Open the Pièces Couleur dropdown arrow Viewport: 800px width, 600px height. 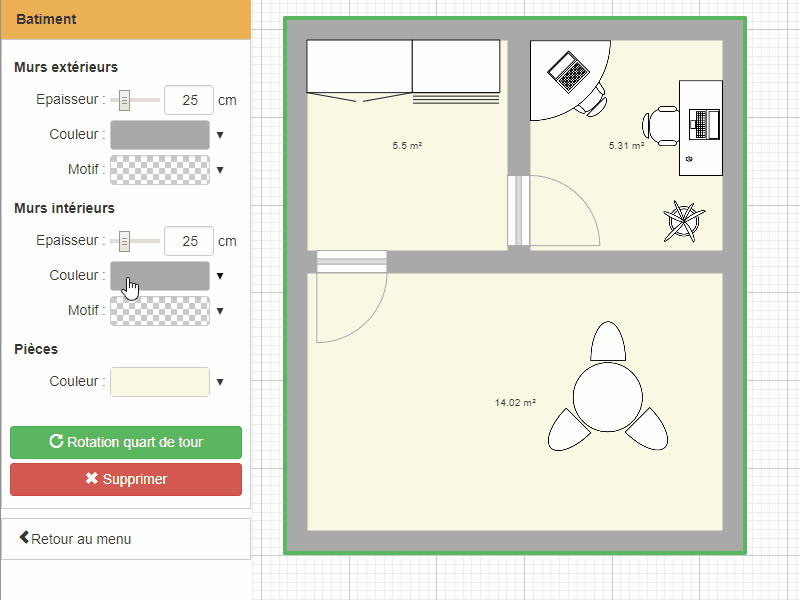click(x=220, y=382)
